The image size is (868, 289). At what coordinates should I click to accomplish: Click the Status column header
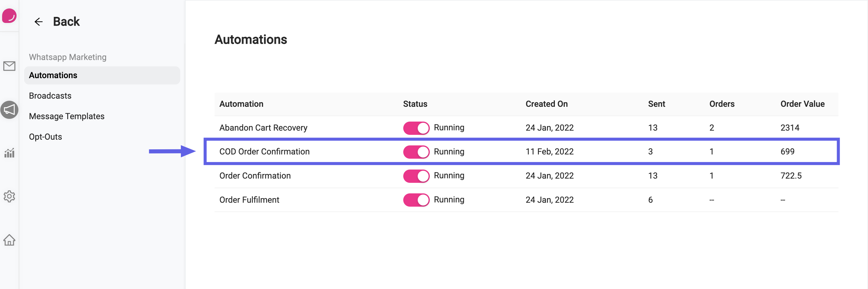pos(415,104)
